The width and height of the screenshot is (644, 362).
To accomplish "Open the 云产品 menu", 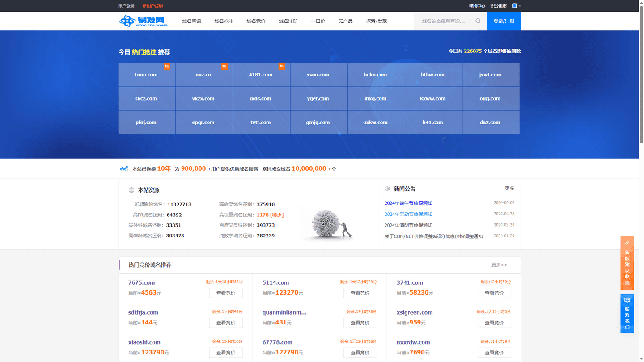I will click(345, 21).
